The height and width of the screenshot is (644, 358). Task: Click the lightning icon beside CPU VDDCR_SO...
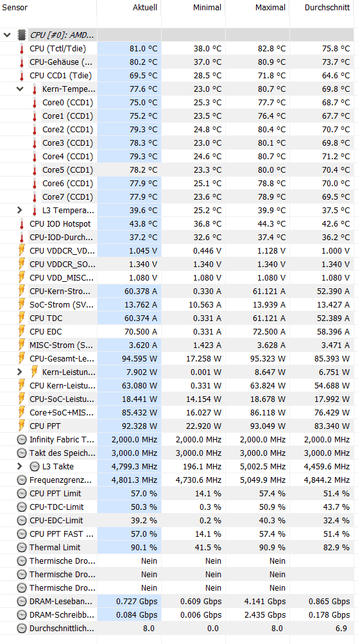22,264
